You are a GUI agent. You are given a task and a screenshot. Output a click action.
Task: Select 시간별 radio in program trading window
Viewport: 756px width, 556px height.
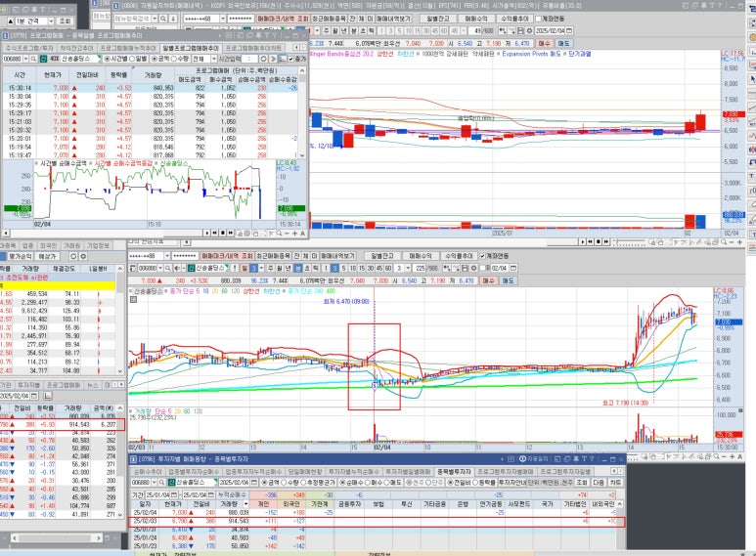click(107, 59)
